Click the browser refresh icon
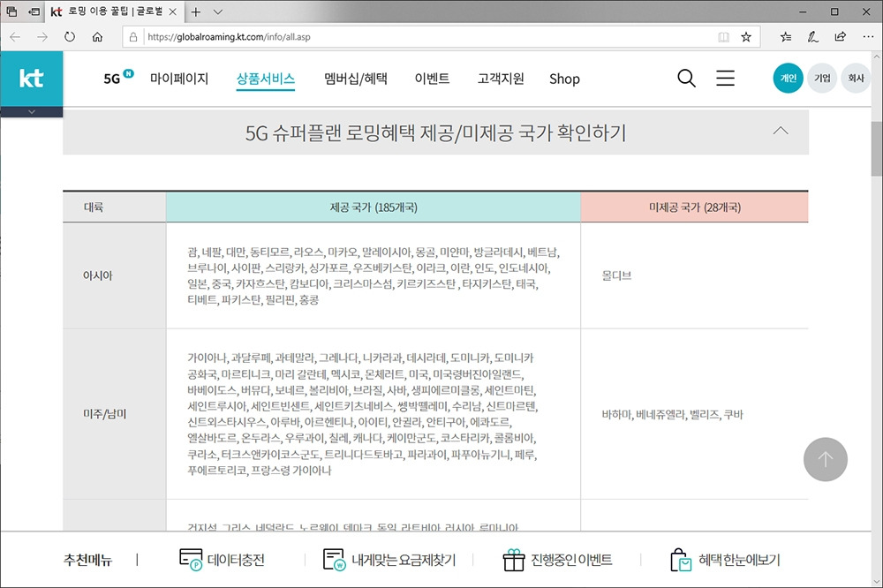This screenshot has width=883, height=588. click(x=69, y=36)
